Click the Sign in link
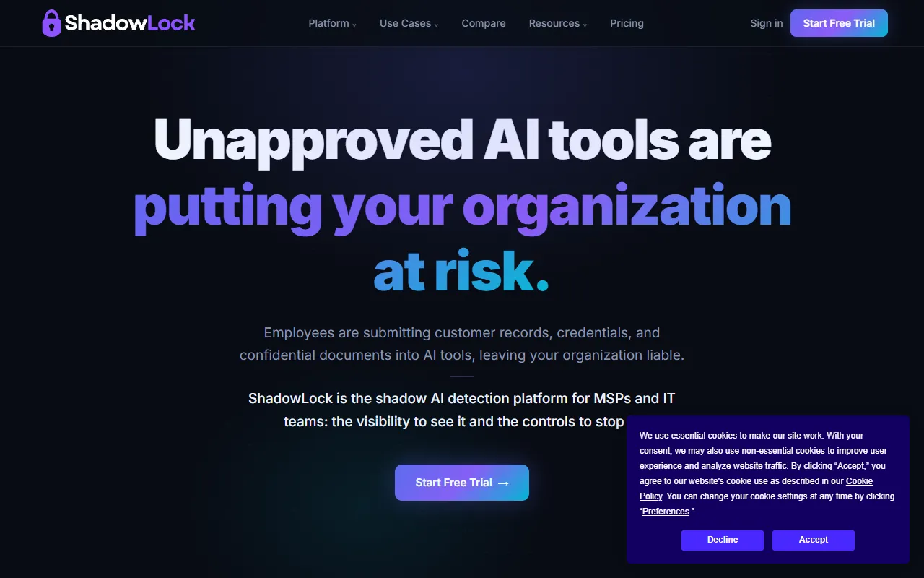 [x=766, y=23]
